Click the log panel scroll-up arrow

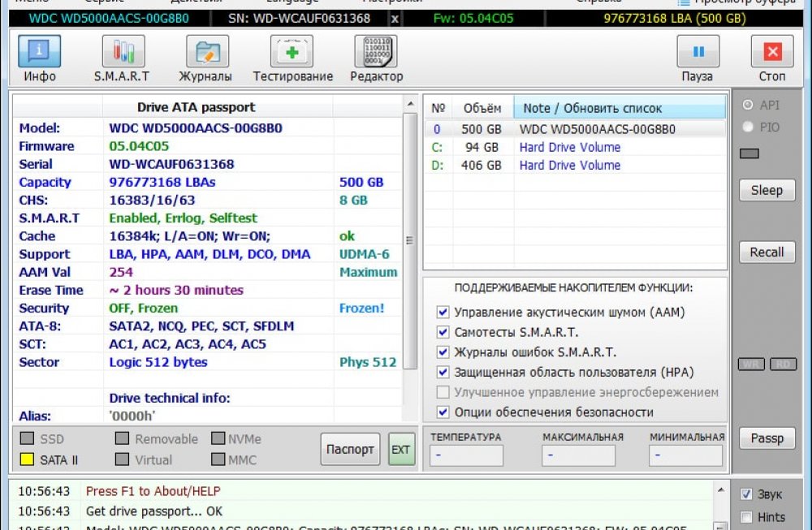(x=720, y=489)
